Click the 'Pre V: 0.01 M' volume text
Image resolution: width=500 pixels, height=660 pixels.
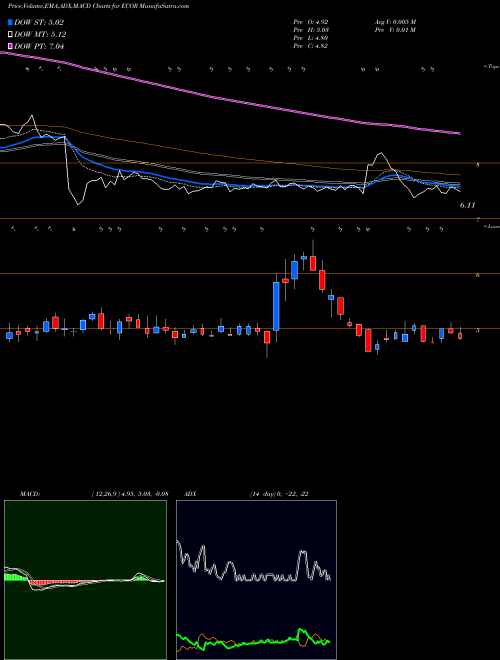(395, 30)
